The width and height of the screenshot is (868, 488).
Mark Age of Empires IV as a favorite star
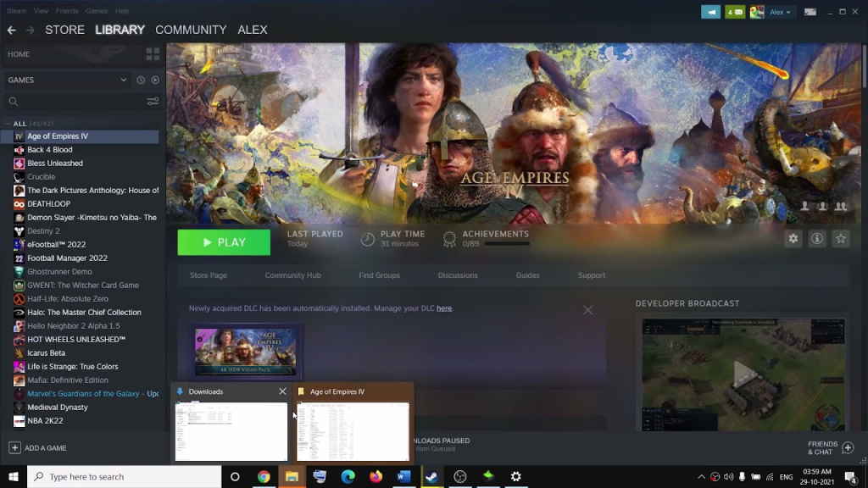[x=840, y=239]
